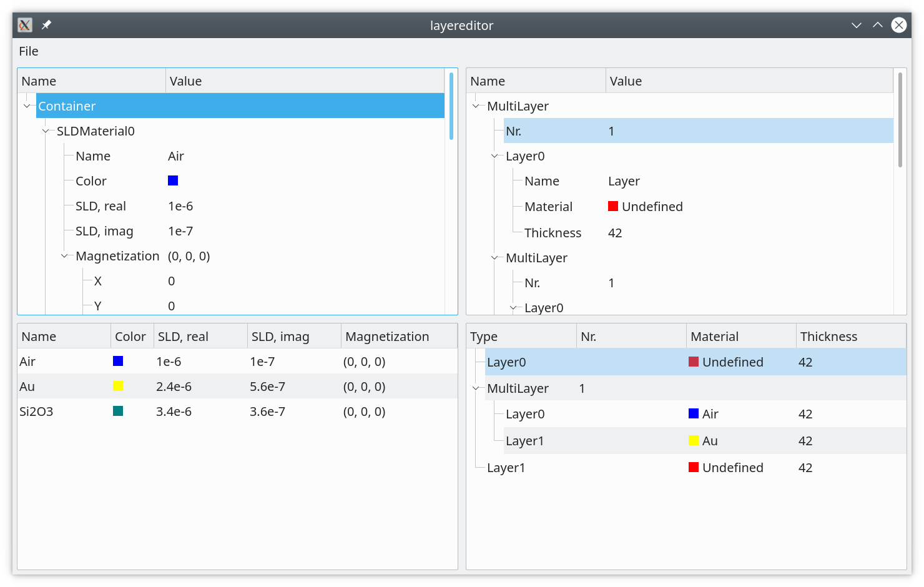The image size is (924, 587).
Task: Collapse the Magnetization node in material tree
Action: [64, 256]
